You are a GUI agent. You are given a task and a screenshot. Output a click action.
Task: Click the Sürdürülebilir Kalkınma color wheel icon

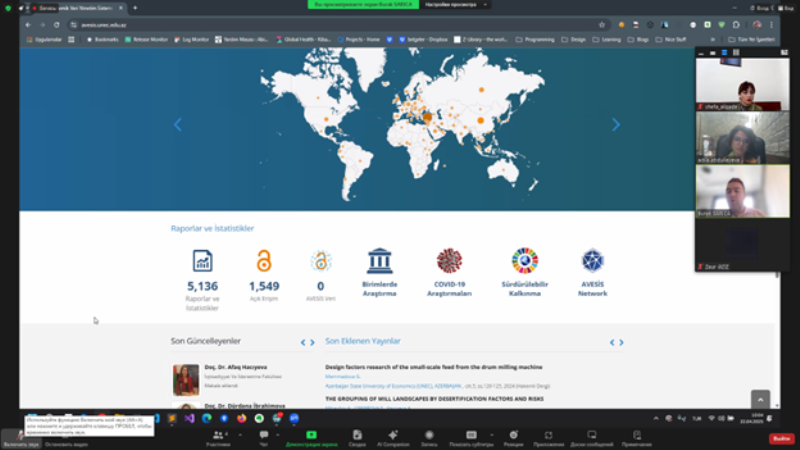click(524, 261)
